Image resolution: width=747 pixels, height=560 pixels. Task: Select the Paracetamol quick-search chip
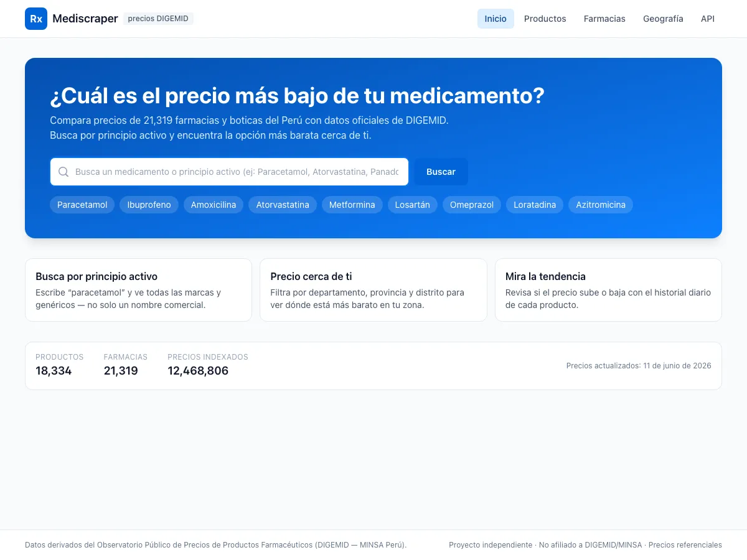coord(82,205)
